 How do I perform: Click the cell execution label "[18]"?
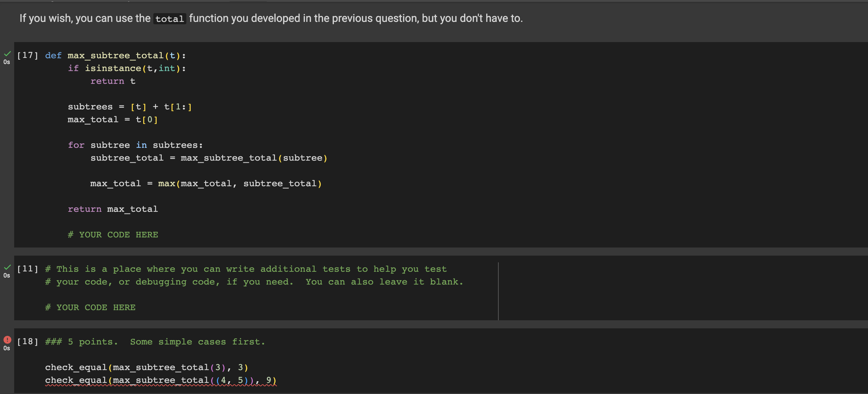[x=28, y=341]
